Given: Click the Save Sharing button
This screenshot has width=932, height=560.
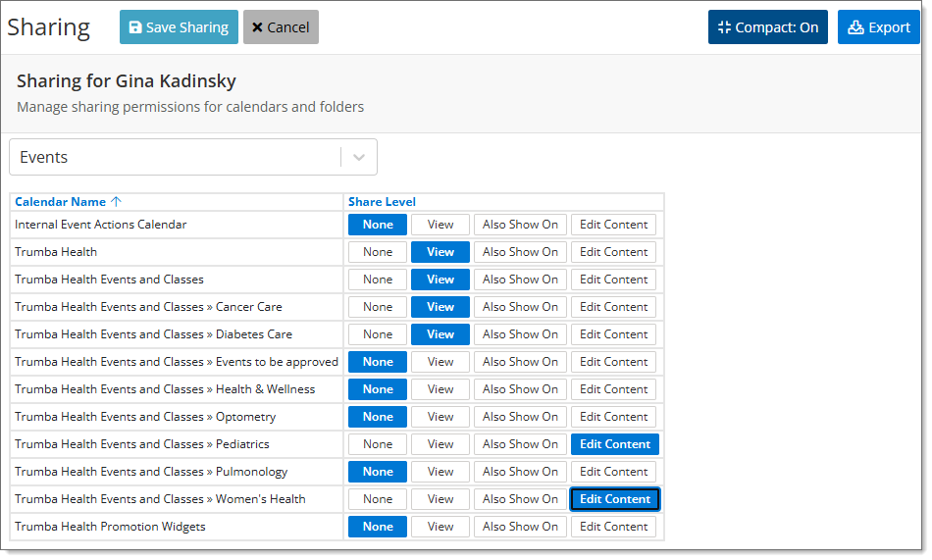Looking at the screenshot, I should pyautogui.click(x=179, y=27).
